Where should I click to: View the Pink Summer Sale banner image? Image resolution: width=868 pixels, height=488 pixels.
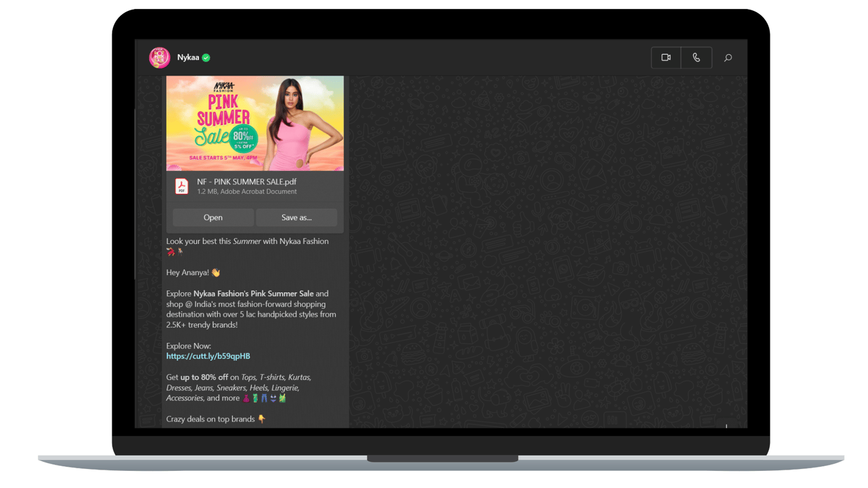[254, 123]
